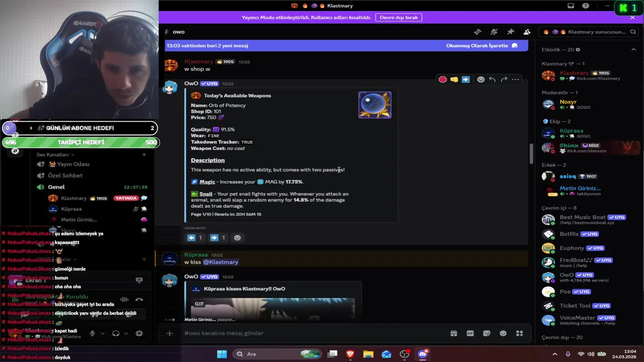Join the Yayın Odası voice channel
The image size is (644, 362).
pos(91,164)
